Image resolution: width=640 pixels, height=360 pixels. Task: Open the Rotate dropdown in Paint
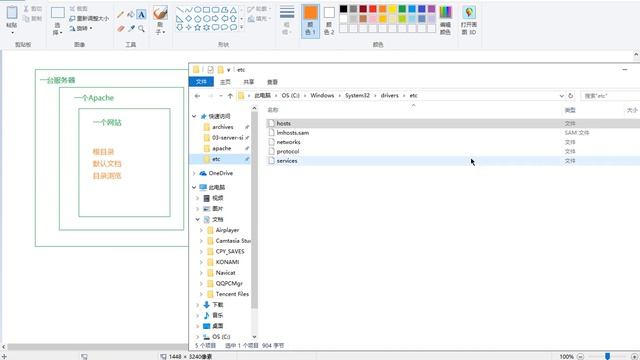pyautogui.click(x=80, y=28)
